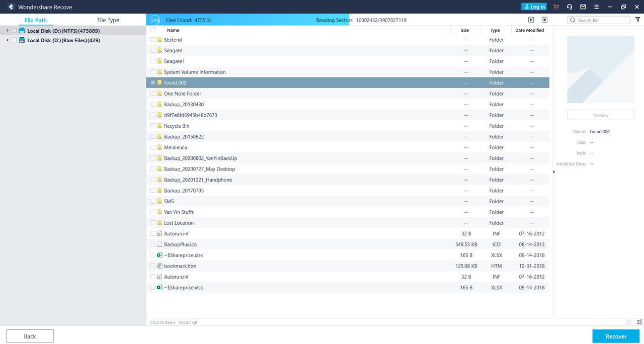Click the Preview button
644x344 pixels.
[x=601, y=115]
